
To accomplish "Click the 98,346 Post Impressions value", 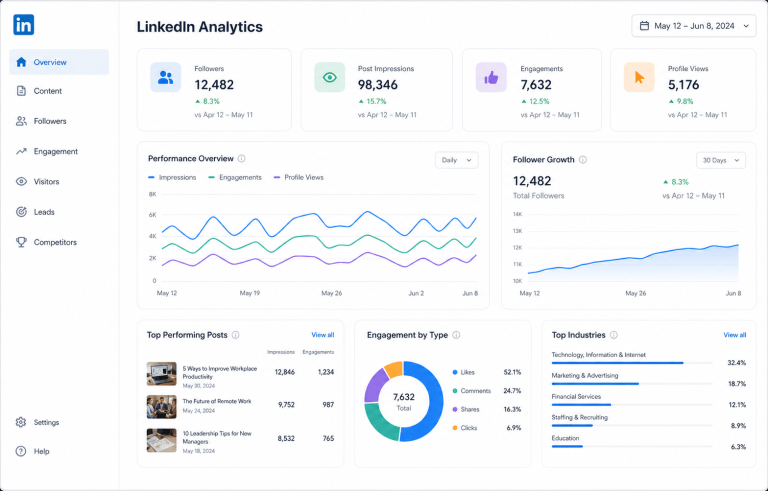I will 378,85.
